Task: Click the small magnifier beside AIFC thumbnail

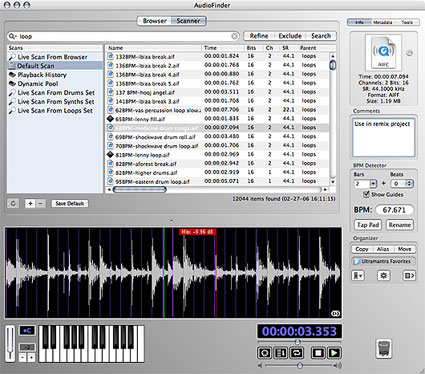Action: (409, 53)
